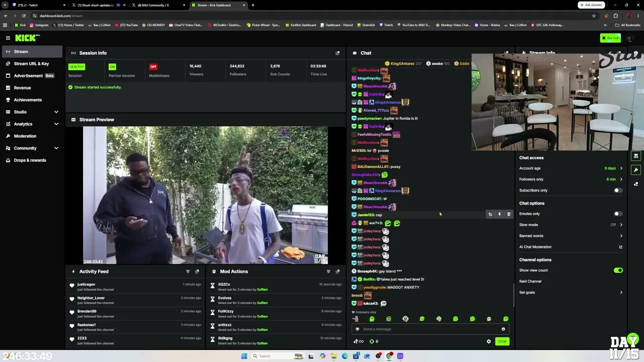Open Set goals chevron

621,293
